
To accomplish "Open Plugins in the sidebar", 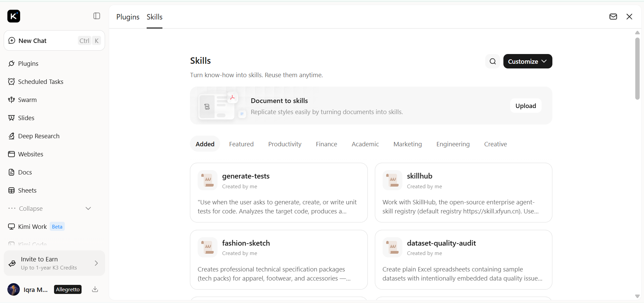I will coord(54,63).
